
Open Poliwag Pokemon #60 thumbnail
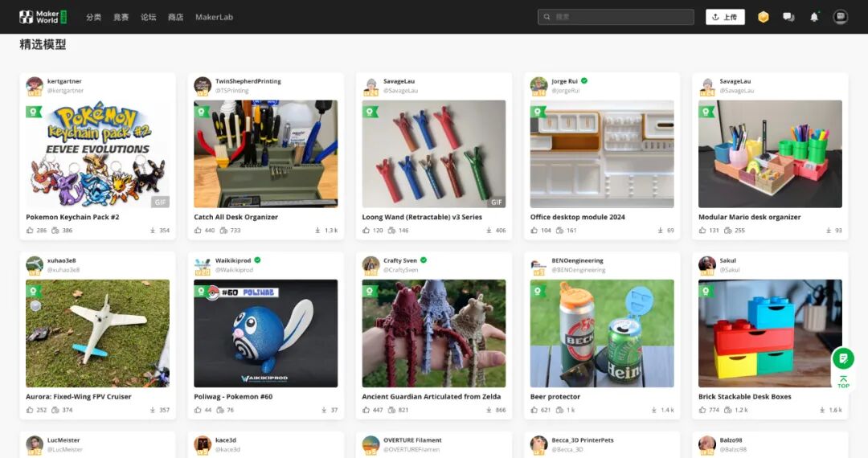[x=266, y=333]
